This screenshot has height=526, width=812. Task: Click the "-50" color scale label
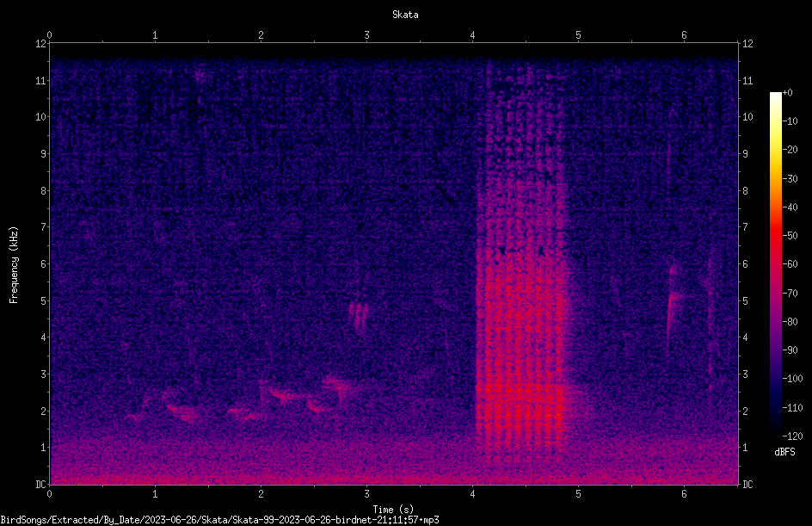click(x=790, y=236)
